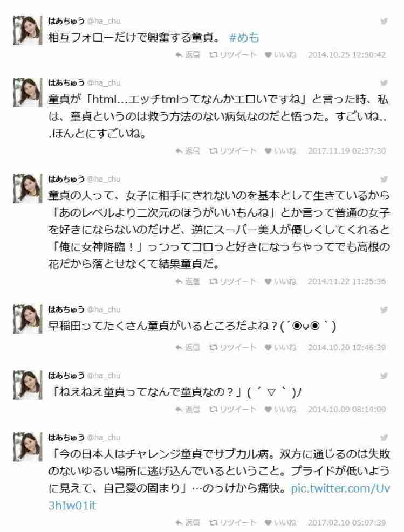This screenshot has height=532, width=404.
Task: Retweet the ねえねえ童貞 tweet
Action: click(x=232, y=410)
